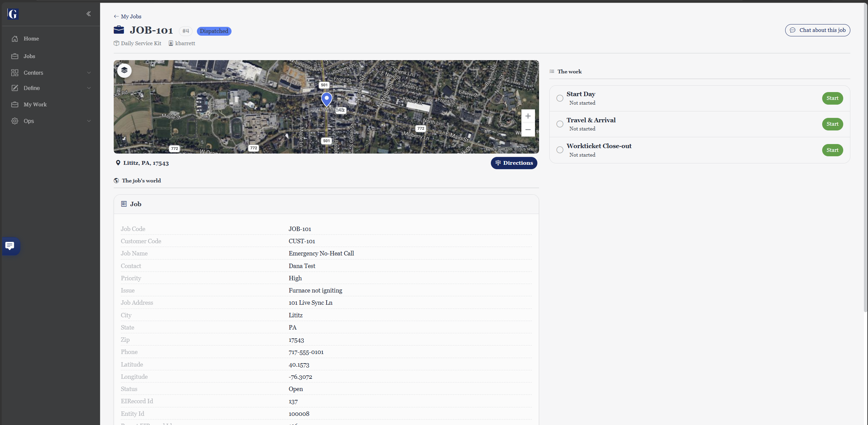Image resolution: width=868 pixels, height=425 pixels.
Task: Click the High priority value
Action: coord(295,278)
